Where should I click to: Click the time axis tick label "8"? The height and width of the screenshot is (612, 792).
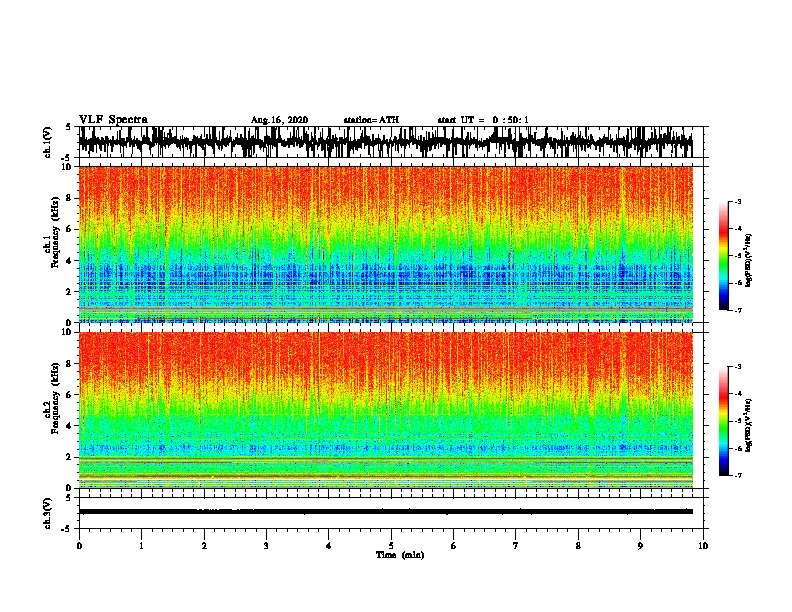pos(578,546)
